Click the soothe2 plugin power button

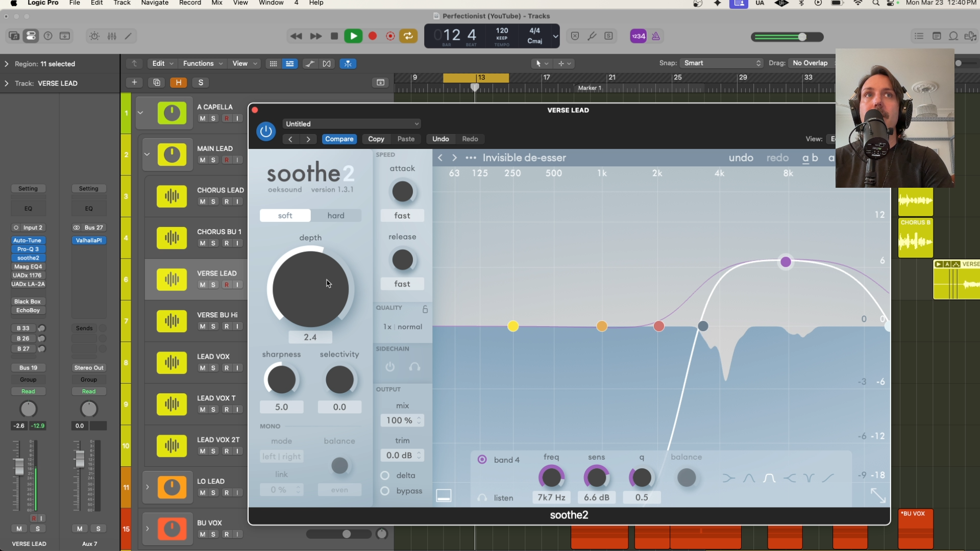click(265, 132)
